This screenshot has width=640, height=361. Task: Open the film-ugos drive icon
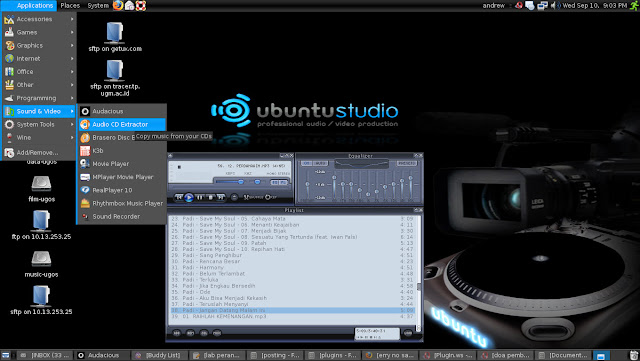(41, 189)
